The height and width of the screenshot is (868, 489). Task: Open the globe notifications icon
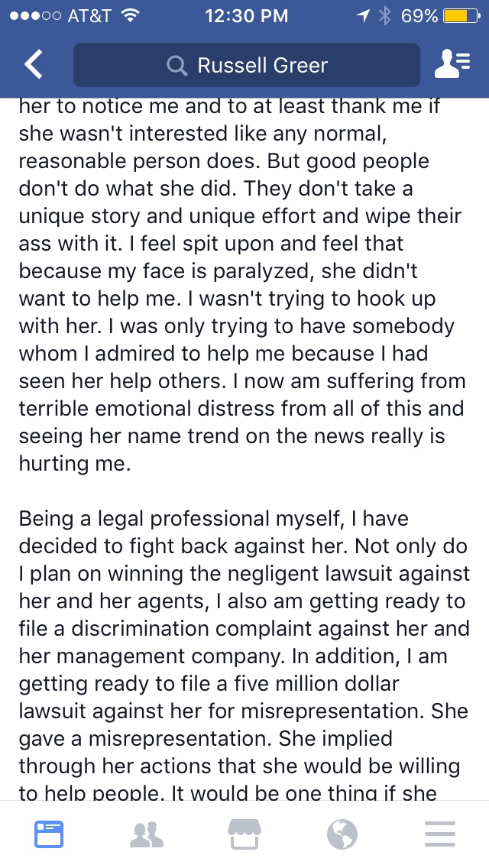tap(342, 834)
